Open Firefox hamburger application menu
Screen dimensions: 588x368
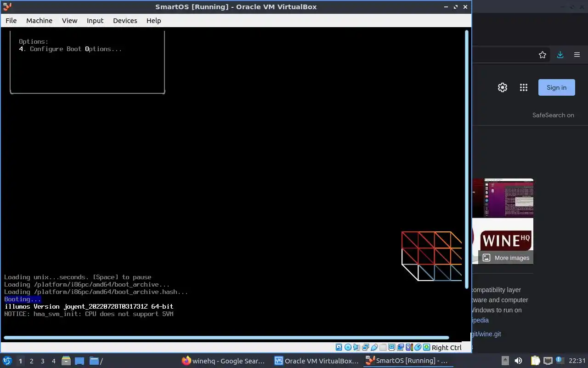(577, 55)
